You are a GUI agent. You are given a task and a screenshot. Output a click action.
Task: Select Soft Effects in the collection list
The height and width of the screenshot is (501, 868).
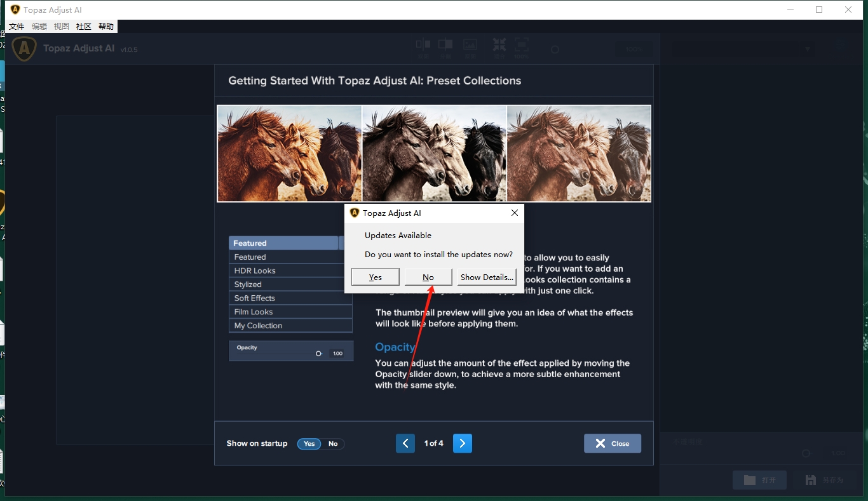click(x=290, y=298)
